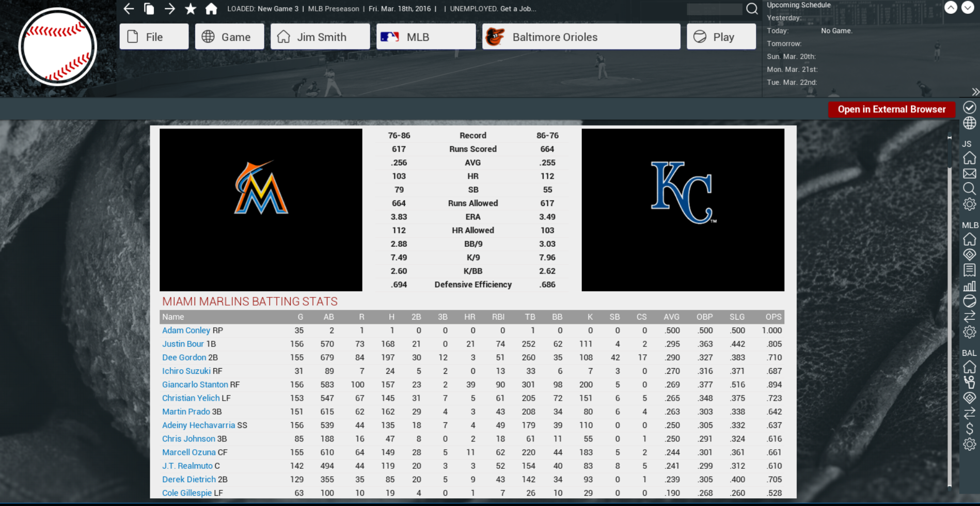Click the Defensive Efficiency comparison label

[x=473, y=284]
